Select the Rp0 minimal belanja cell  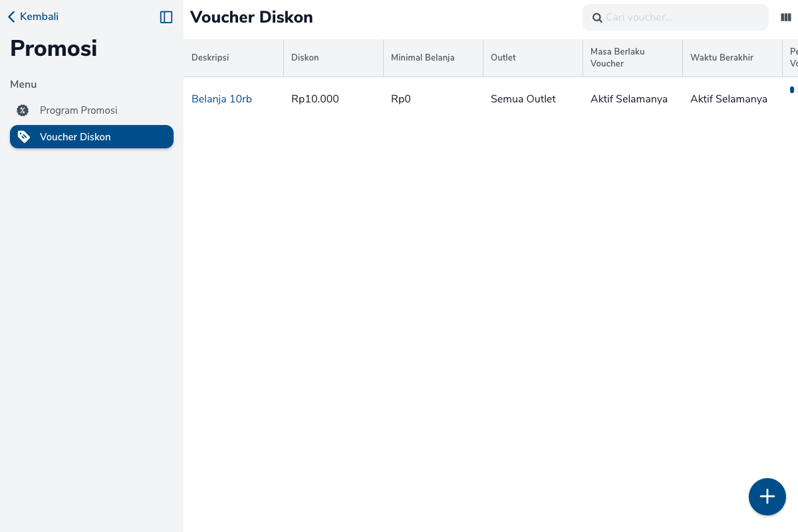click(401, 99)
